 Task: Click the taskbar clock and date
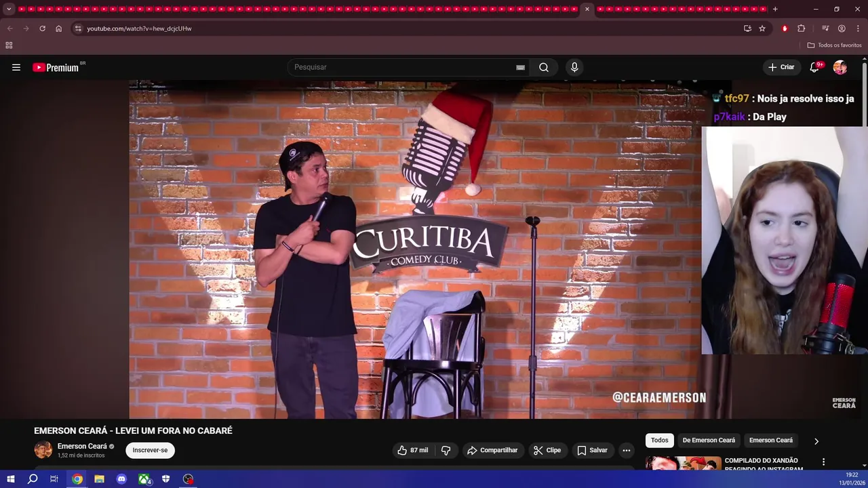[x=852, y=479]
